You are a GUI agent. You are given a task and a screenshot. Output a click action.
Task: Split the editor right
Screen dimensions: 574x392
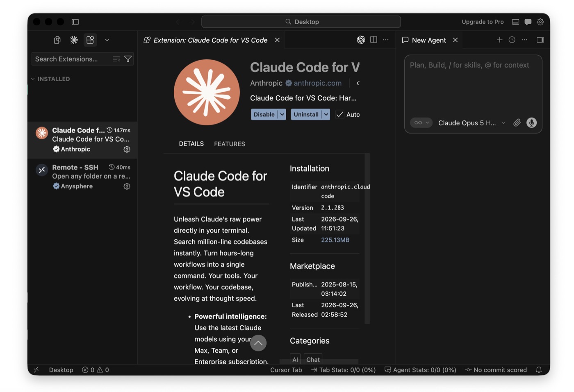(x=374, y=40)
